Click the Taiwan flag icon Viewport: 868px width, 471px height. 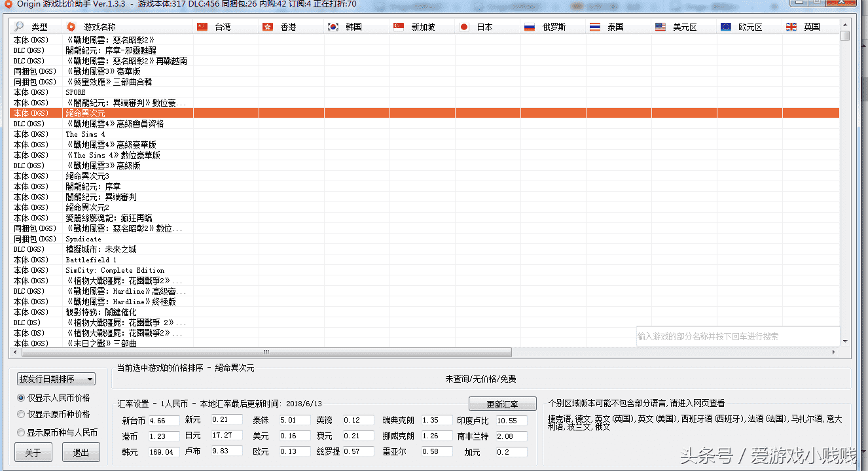pyautogui.click(x=202, y=27)
